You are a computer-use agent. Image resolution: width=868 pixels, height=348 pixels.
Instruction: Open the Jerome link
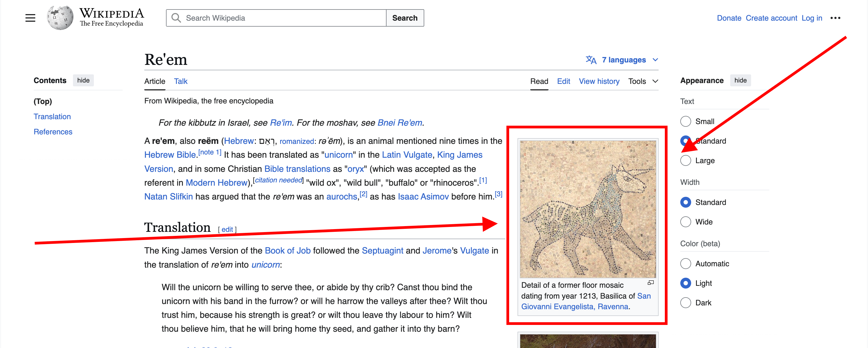[x=437, y=250]
